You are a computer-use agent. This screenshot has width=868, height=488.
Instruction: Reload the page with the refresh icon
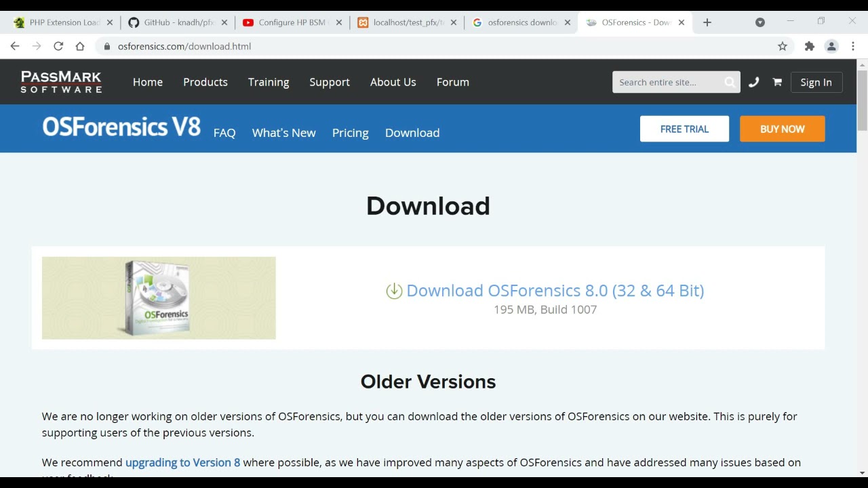coord(58,46)
